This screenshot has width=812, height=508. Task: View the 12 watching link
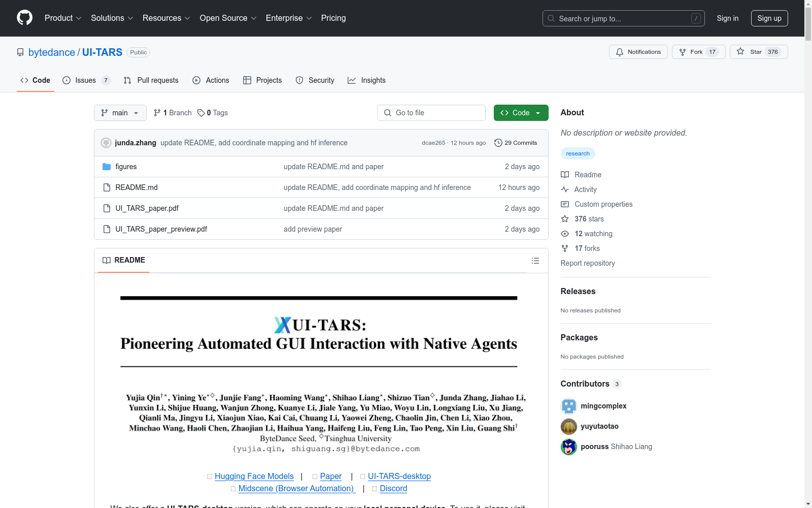[x=587, y=234]
